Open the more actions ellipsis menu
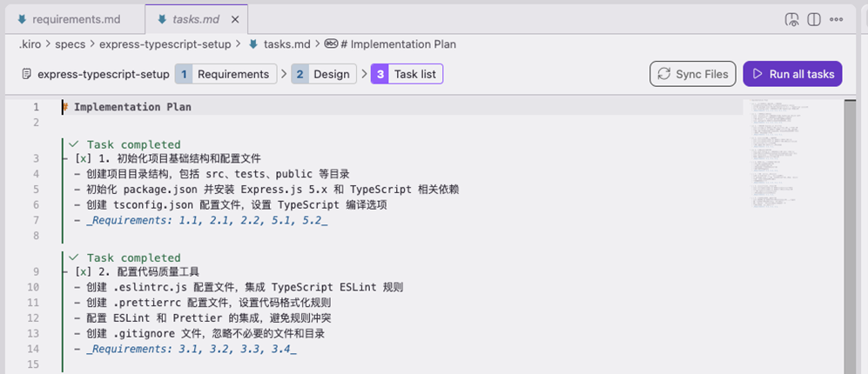 pyautogui.click(x=837, y=19)
